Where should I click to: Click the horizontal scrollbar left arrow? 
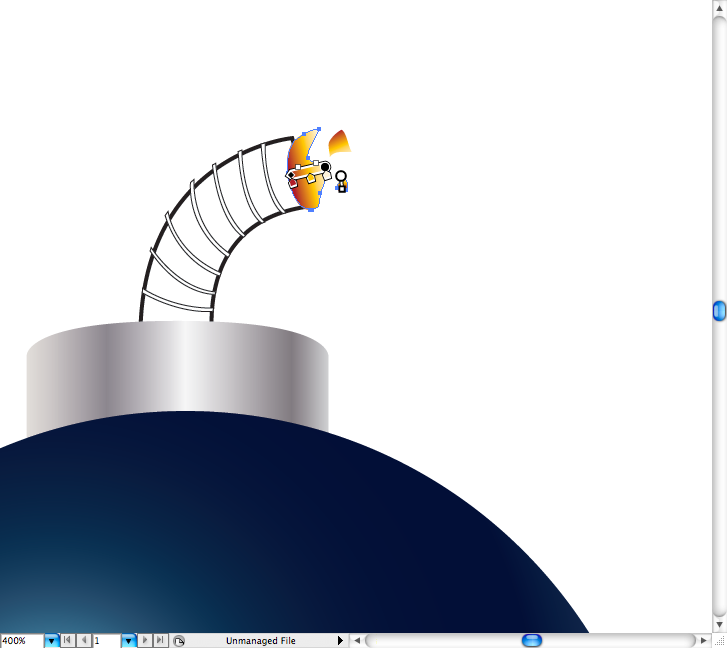[358, 640]
